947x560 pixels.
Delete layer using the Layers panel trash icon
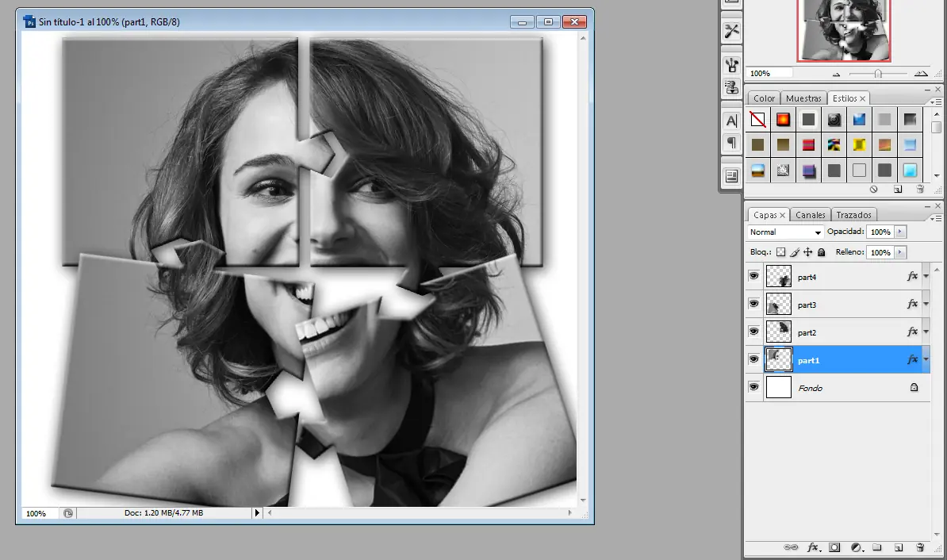(920, 547)
